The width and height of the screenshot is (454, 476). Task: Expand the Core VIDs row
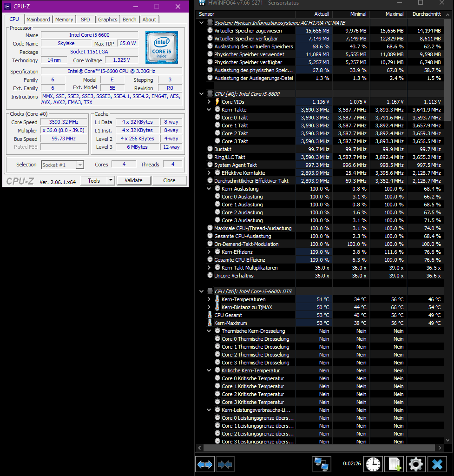click(x=209, y=102)
